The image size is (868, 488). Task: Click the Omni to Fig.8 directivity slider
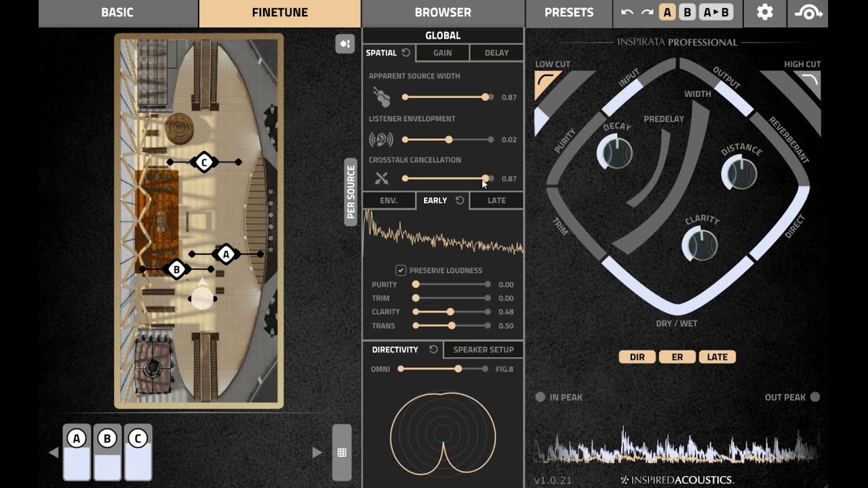click(x=443, y=369)
